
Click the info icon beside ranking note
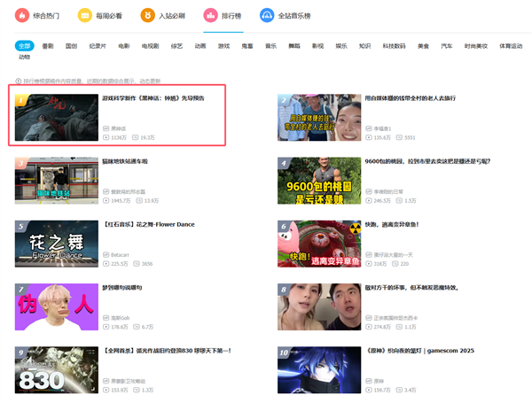[x=19, y=81]
